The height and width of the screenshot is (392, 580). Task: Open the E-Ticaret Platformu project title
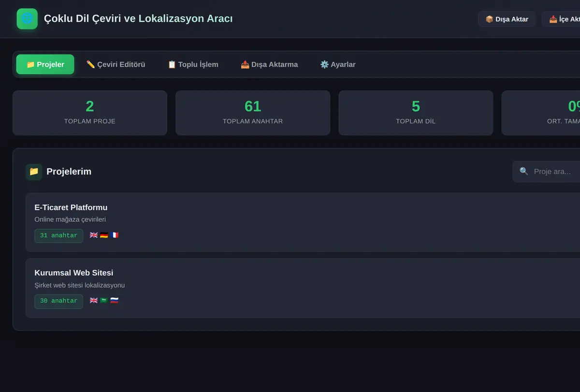(71, 207)
